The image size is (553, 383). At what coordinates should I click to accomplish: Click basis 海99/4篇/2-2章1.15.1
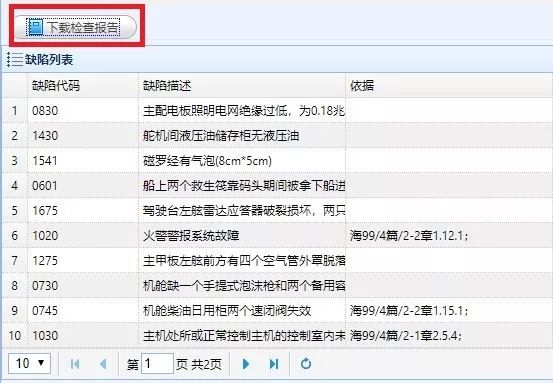(409, 311)
